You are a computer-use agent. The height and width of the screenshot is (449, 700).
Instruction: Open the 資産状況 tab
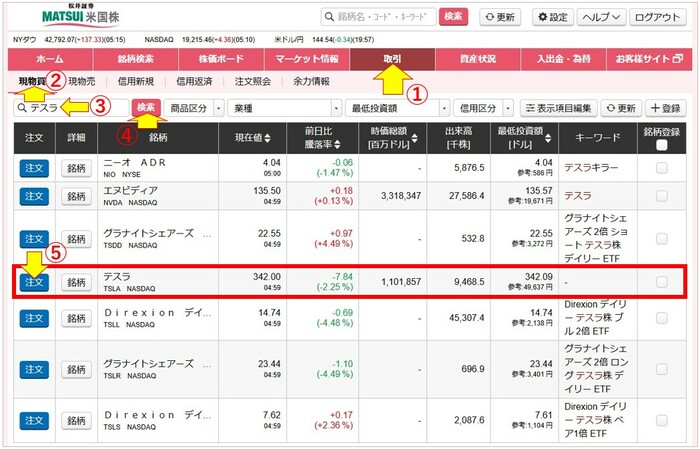coord(478,59)
